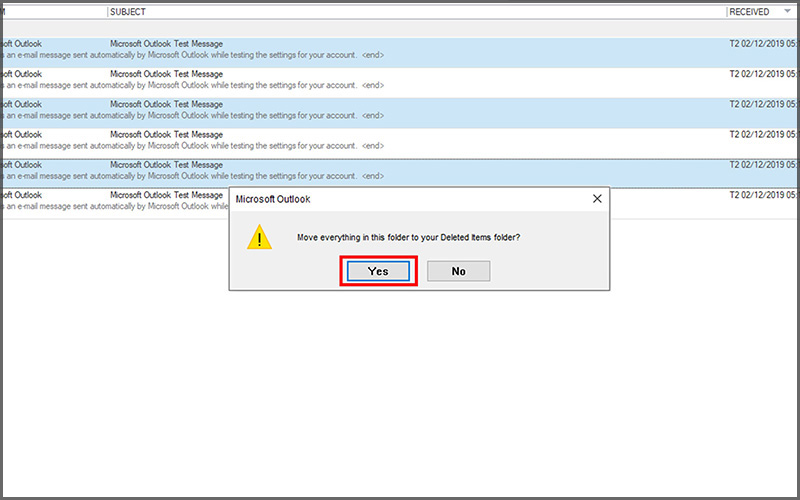Screen dimensions: 800x500
Task: Close the Microsoft Outlook dialog with X
Action: (x=597, y=198)
